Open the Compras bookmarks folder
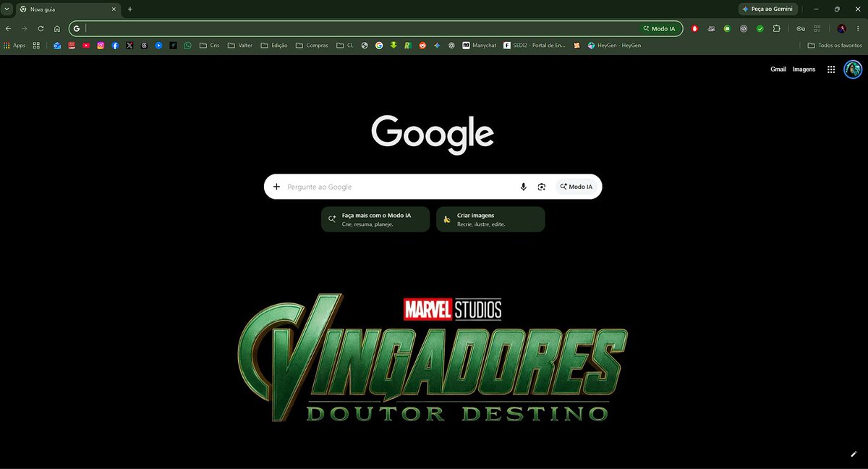868x469 pixels. (311, 46)
